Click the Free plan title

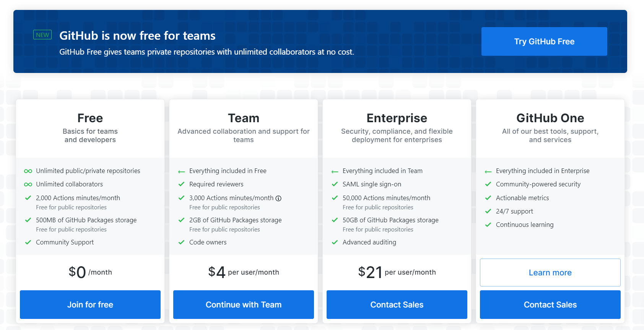[x=90, y=118]
